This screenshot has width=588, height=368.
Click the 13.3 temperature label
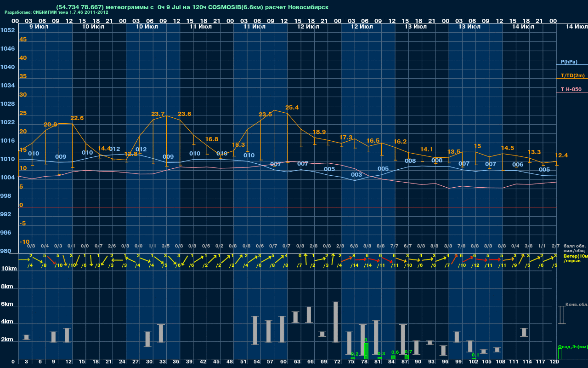534,152
